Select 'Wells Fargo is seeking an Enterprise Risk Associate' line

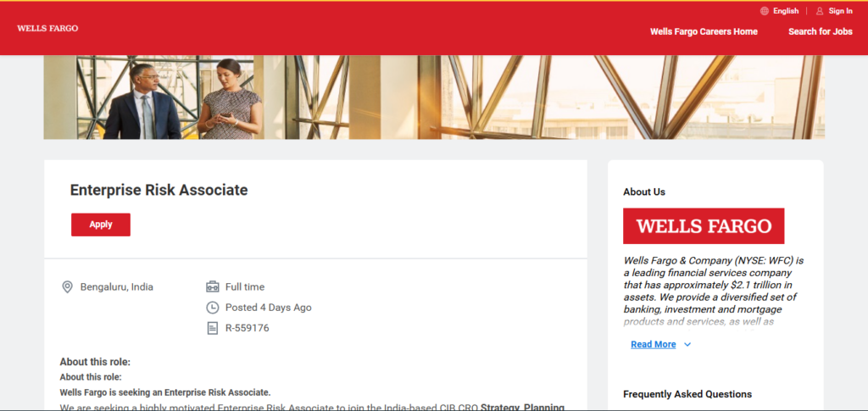[x=165, y=392]
